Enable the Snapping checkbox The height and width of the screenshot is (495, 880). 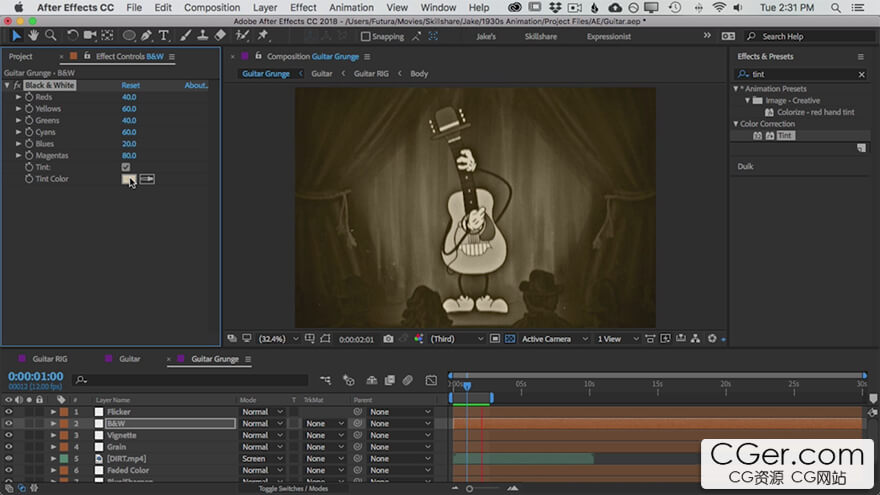click(365, 36)
